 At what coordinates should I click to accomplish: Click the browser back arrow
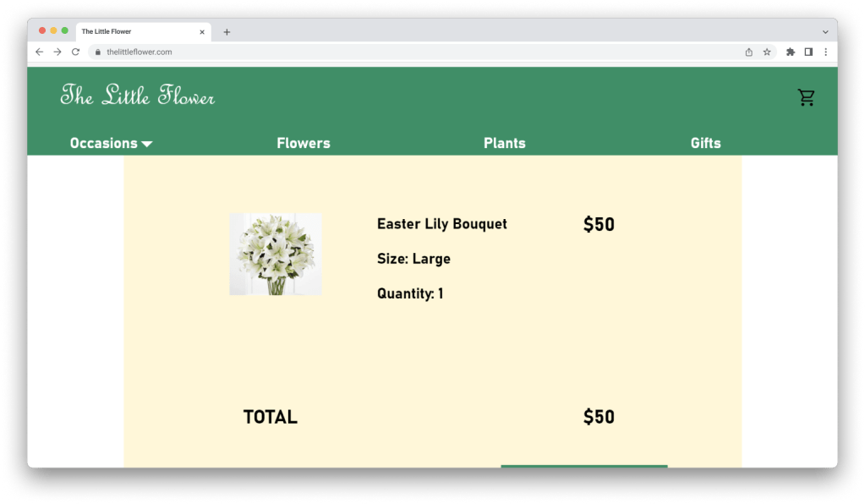pyautogui.click(x=39, y=52)
